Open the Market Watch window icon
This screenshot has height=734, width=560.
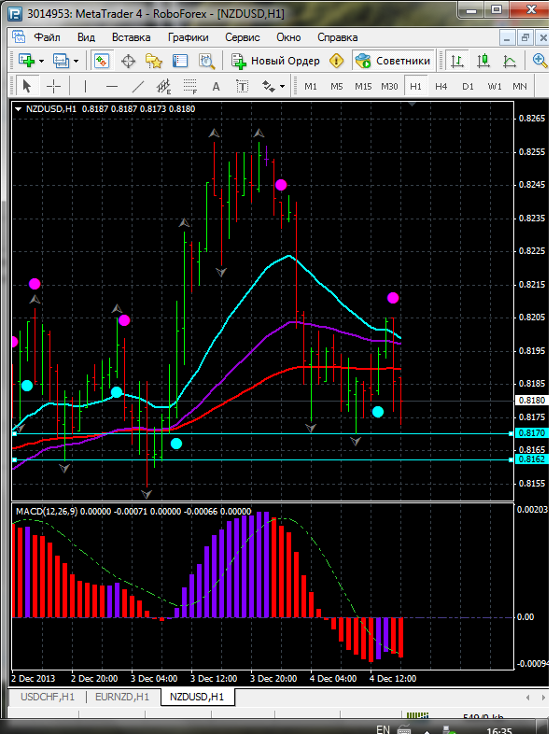coord(101,61)
